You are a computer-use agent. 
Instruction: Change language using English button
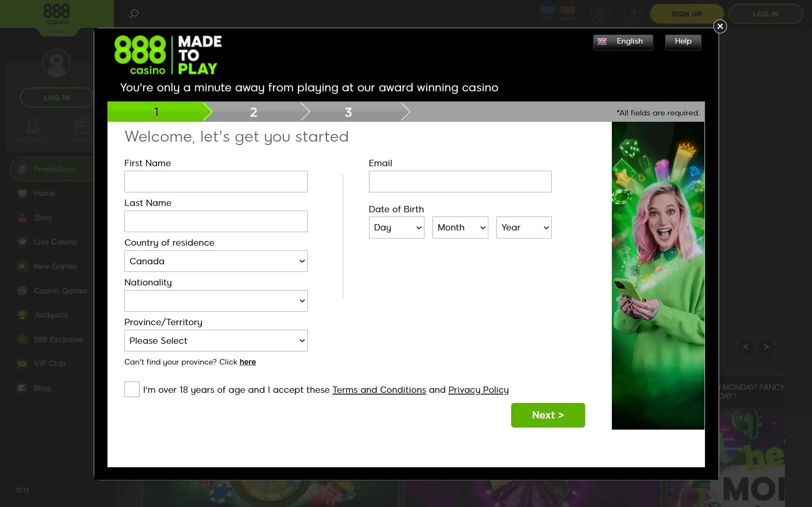click(623, 41)
